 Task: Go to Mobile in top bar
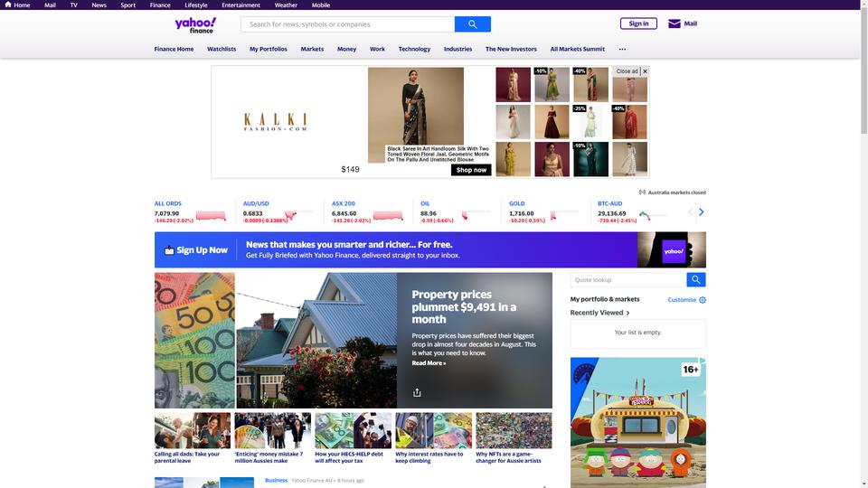click(320, 5)
